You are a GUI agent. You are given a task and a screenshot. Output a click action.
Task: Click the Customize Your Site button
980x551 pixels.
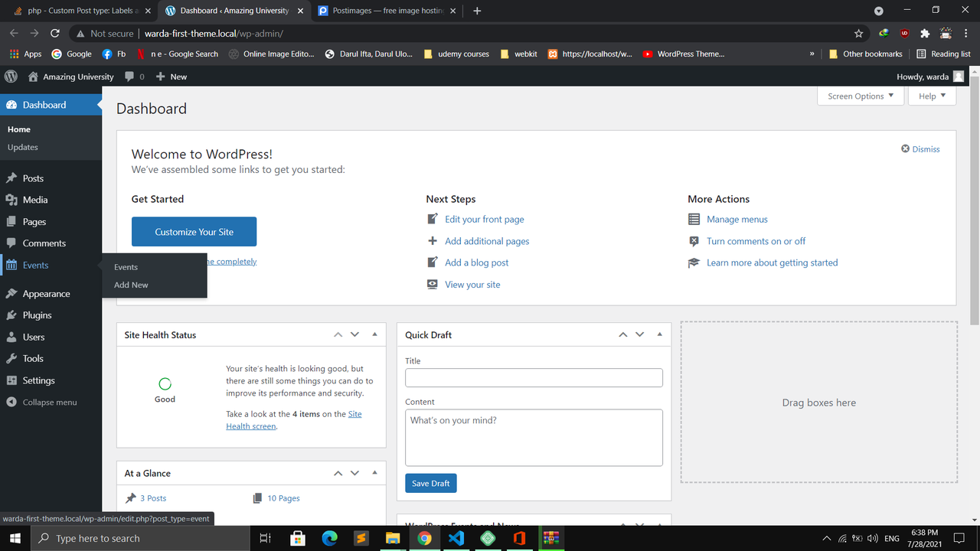tap(194, 232)
